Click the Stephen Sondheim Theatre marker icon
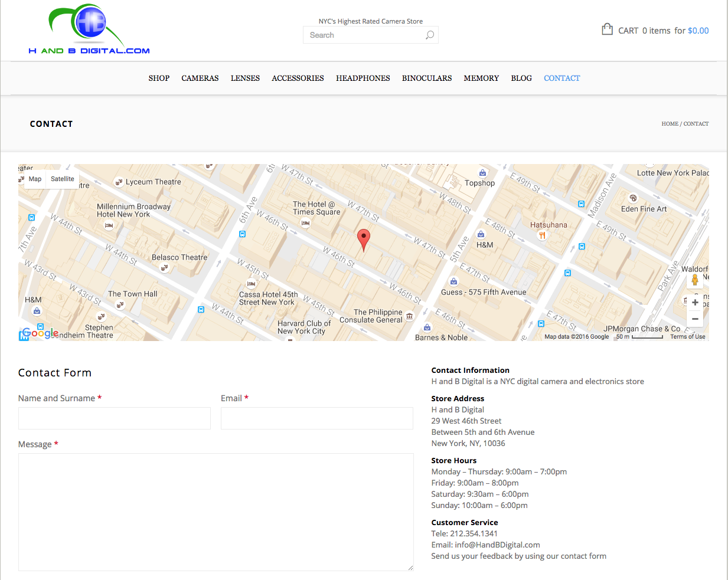Screen dimensions: 728x580 [101, 317]
